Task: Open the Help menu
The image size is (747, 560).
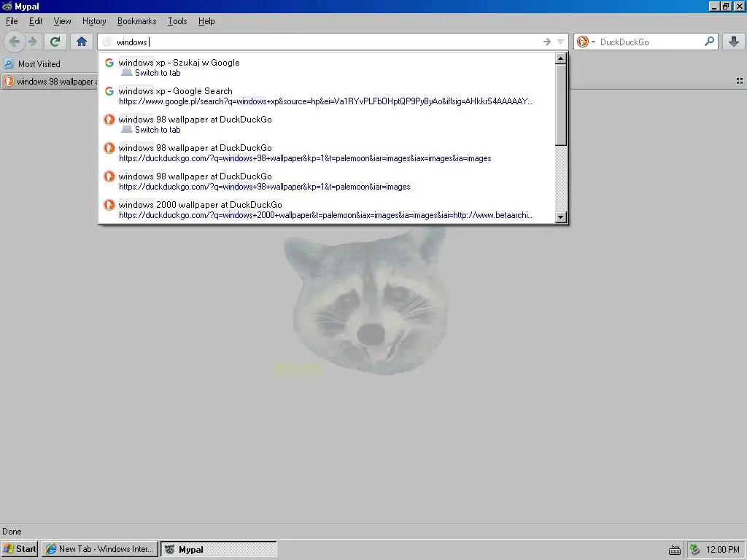Action: 206,21
